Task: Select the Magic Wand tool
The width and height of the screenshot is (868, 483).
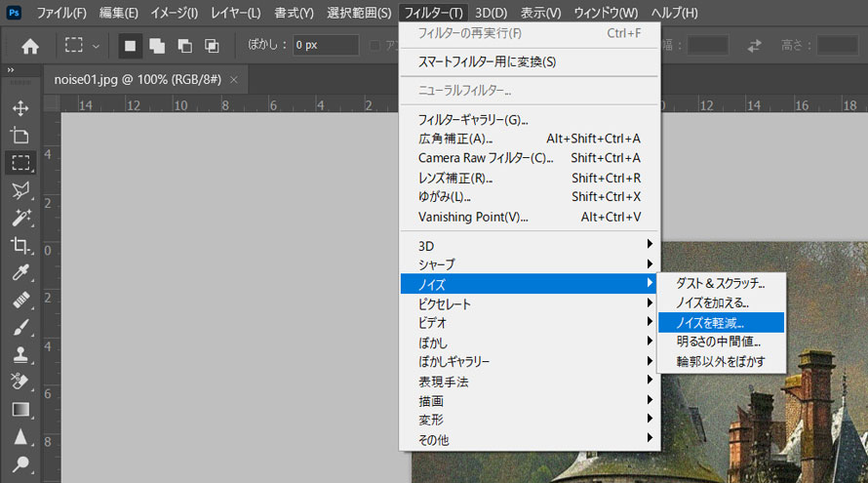Action: coord(20,218)
